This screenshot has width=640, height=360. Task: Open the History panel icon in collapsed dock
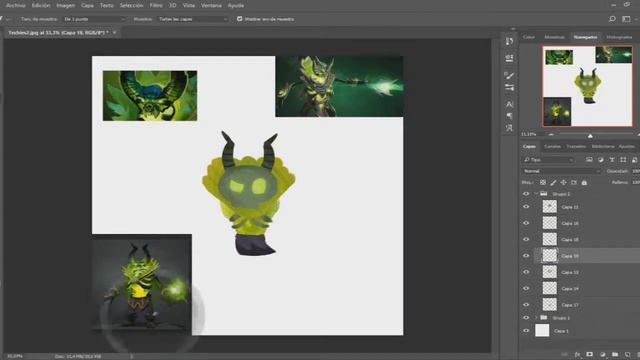tap(509, 41)
